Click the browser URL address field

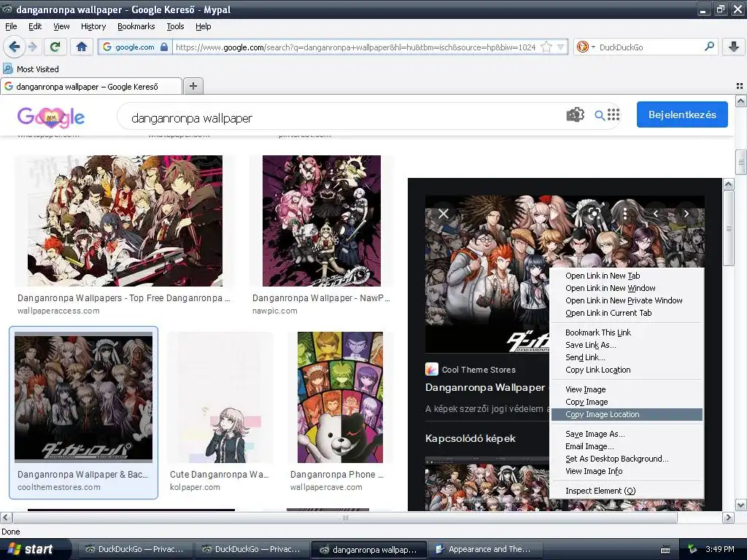point(356,47)
